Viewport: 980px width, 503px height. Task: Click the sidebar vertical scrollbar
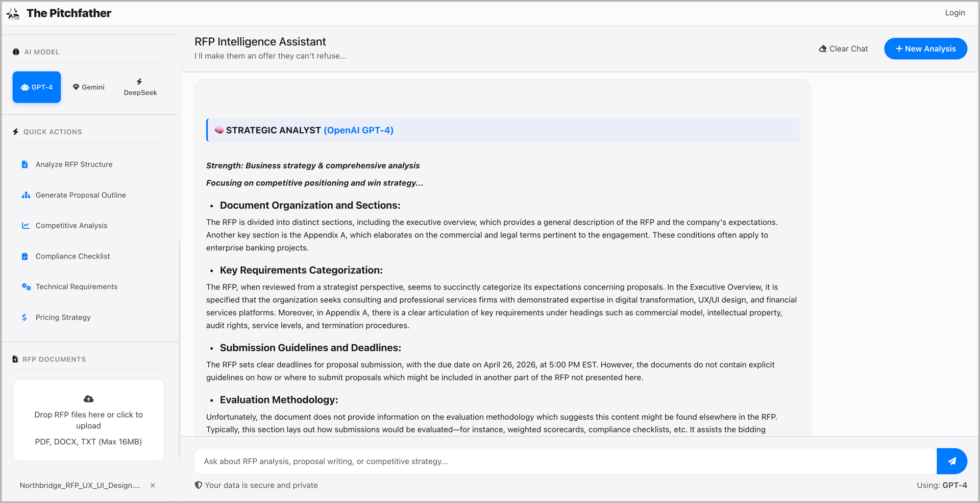tap(179, 347)
